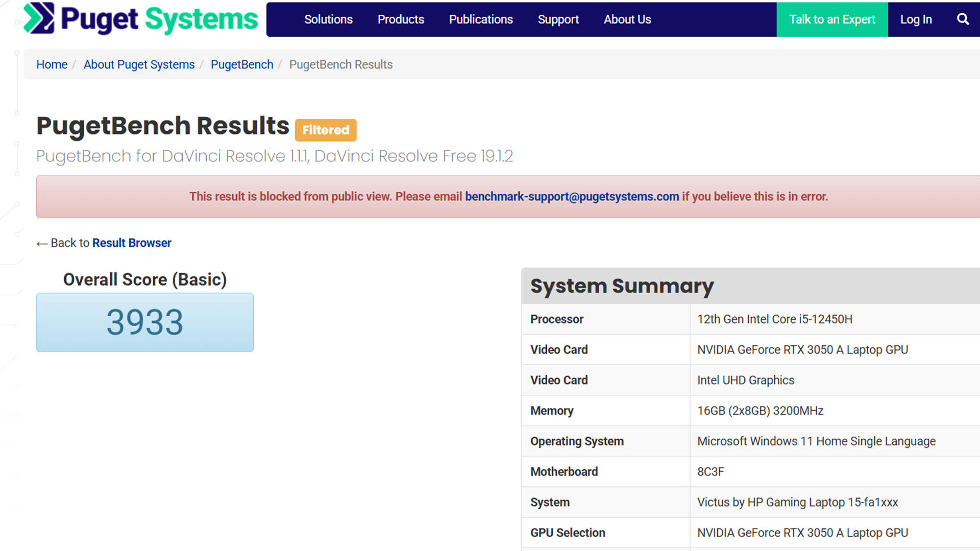Click the Log In link
Image resolution: width=980 pixels, height=551 pixels.
point(916,19)
